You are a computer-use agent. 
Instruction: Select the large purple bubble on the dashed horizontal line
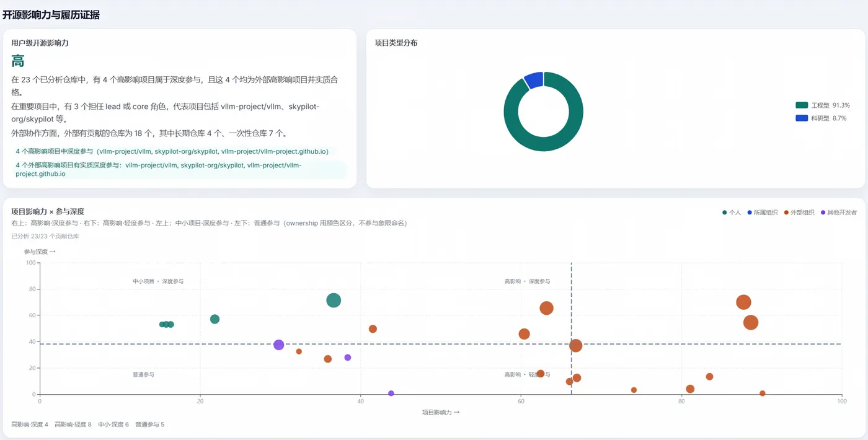pyautogui.click(x=278, y=345)
